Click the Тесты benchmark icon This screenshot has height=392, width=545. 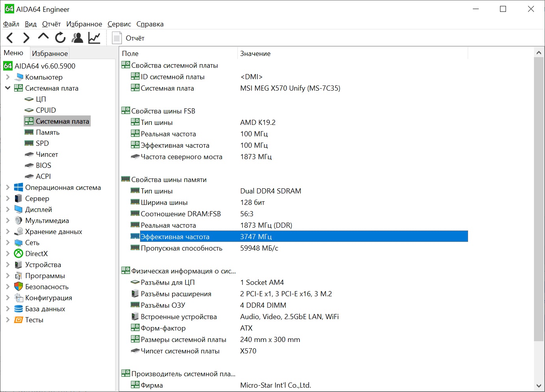(x=19, y=320)
